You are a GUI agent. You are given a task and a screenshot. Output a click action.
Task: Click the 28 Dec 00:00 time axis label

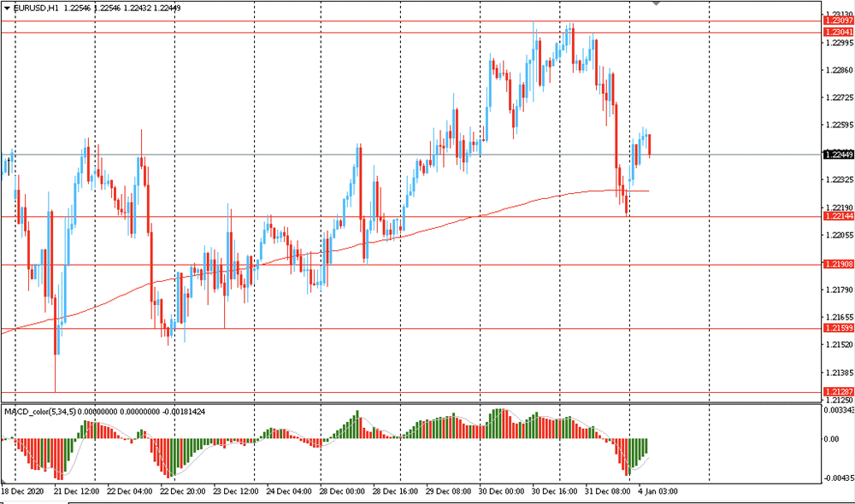click(x=343, y=491)
